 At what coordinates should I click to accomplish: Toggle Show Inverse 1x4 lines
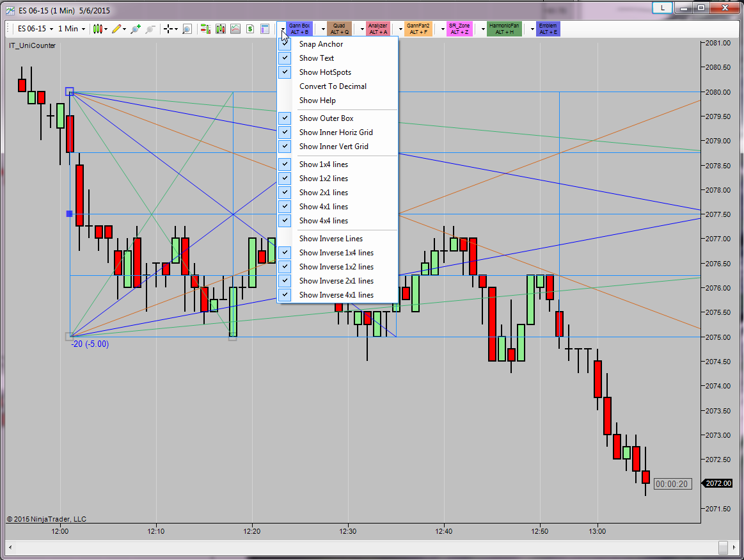[337, 253]
